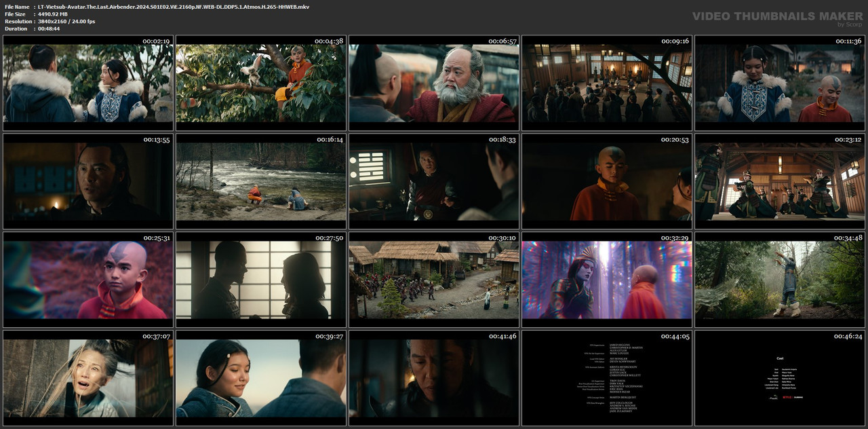The image size is (868, 429).
Task: Click the thumbnail at 00:20:53
Action: point(607,181)
